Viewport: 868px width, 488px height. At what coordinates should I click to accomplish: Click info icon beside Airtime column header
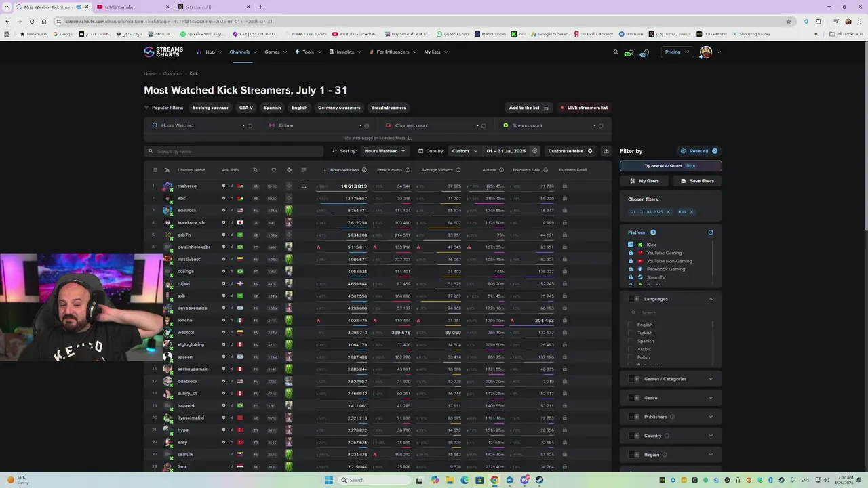(501, 170)
